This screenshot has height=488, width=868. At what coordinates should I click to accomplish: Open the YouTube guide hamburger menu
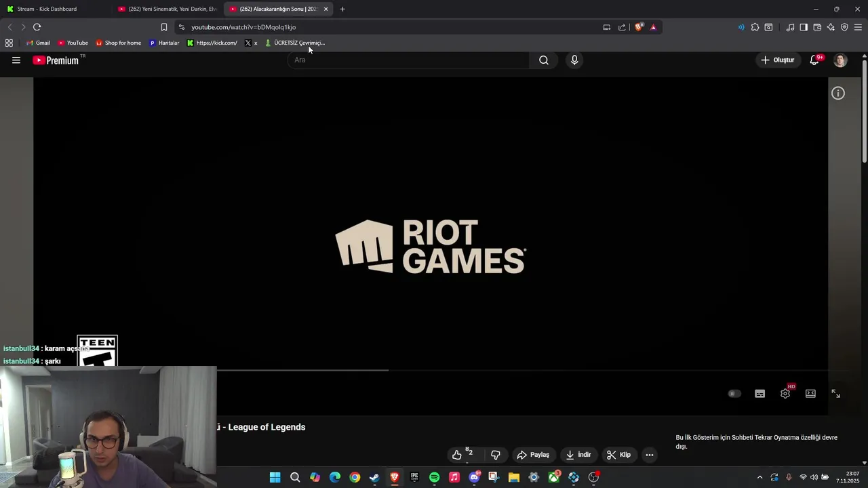click(16, 60)
